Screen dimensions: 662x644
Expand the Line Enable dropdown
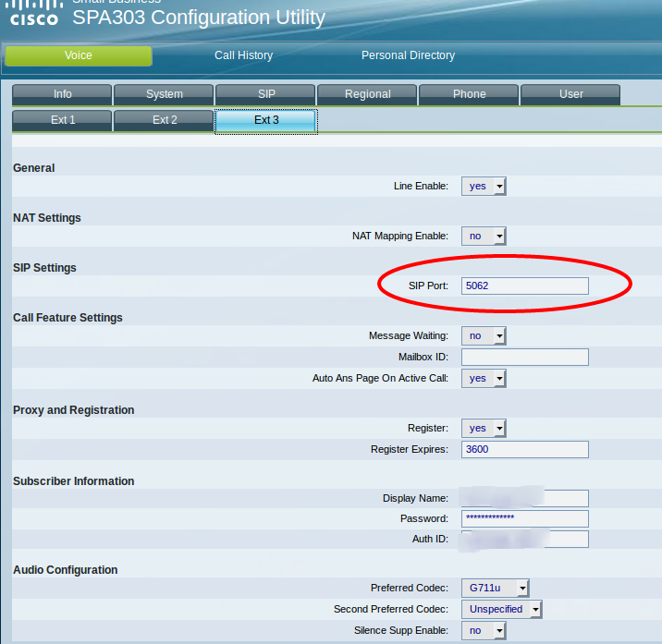pyautogui.click(x=484, y=186)
